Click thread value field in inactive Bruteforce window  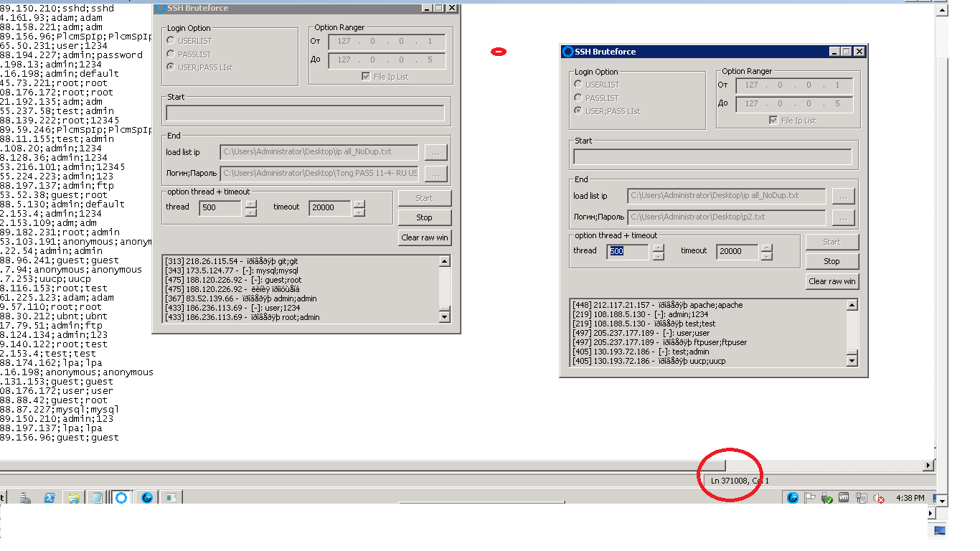(220, 208)
